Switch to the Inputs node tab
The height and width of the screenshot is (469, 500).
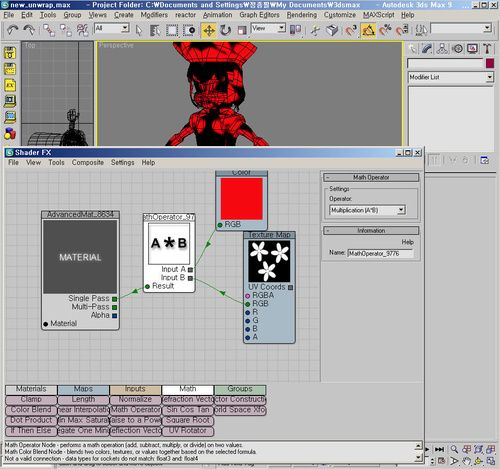135,389
